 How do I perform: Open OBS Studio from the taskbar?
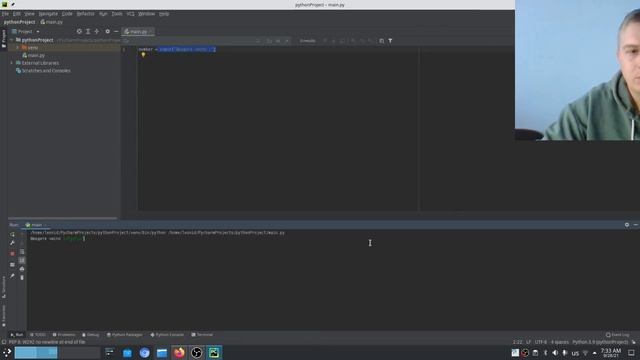(196, 353)
